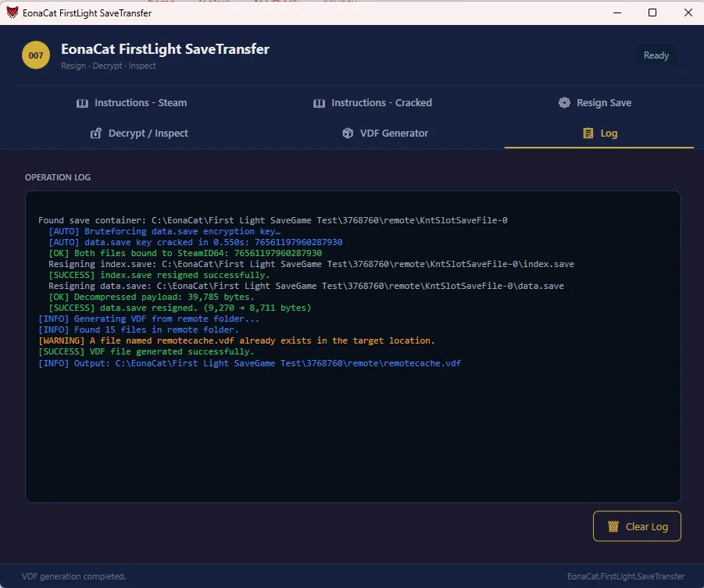Viewport: 704px width, 588px height.
Task: Click the window title bar text
Action: pyautogui.click(x=87, y=13)
